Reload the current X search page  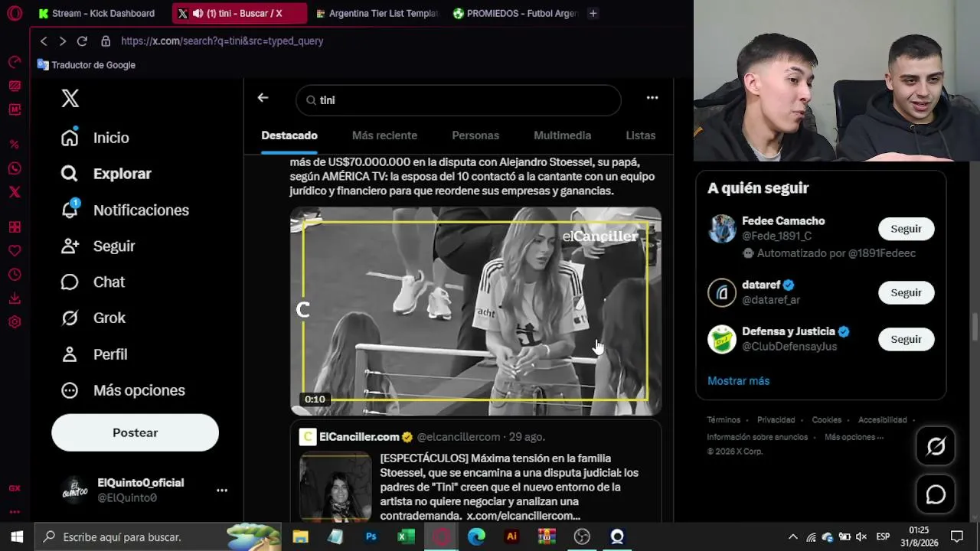click(82, 41)
